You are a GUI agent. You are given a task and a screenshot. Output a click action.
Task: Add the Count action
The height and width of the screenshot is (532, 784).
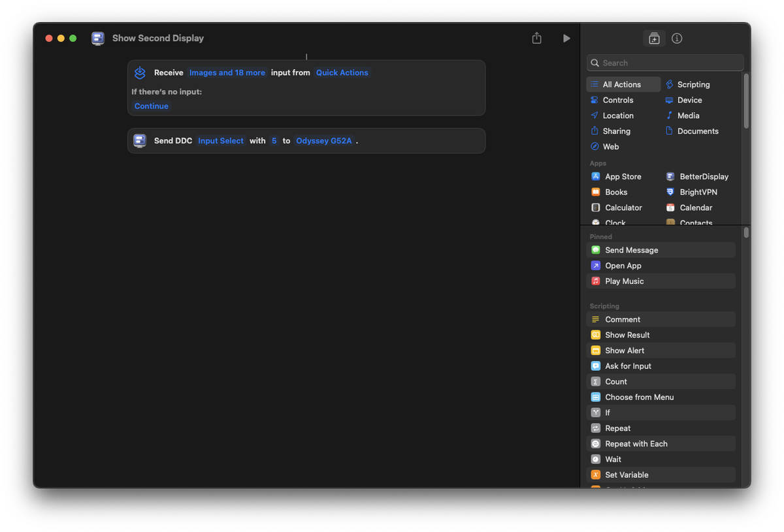point(661,382)
